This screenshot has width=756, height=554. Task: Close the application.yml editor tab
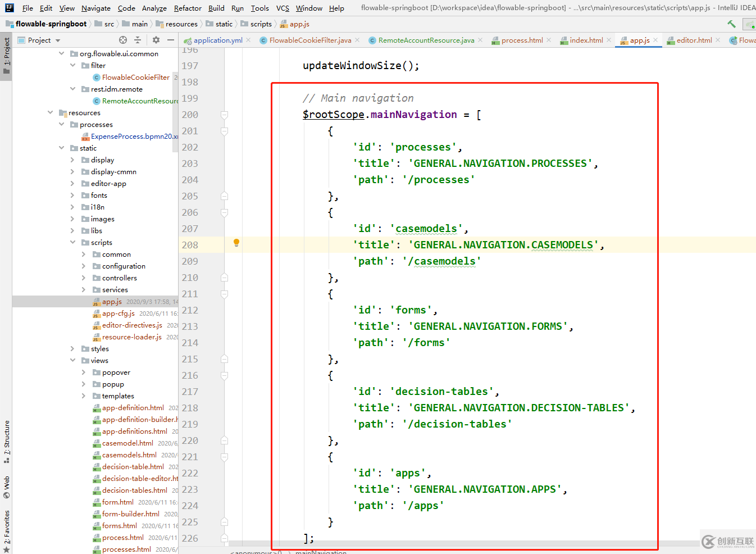(x=248, y=40)
